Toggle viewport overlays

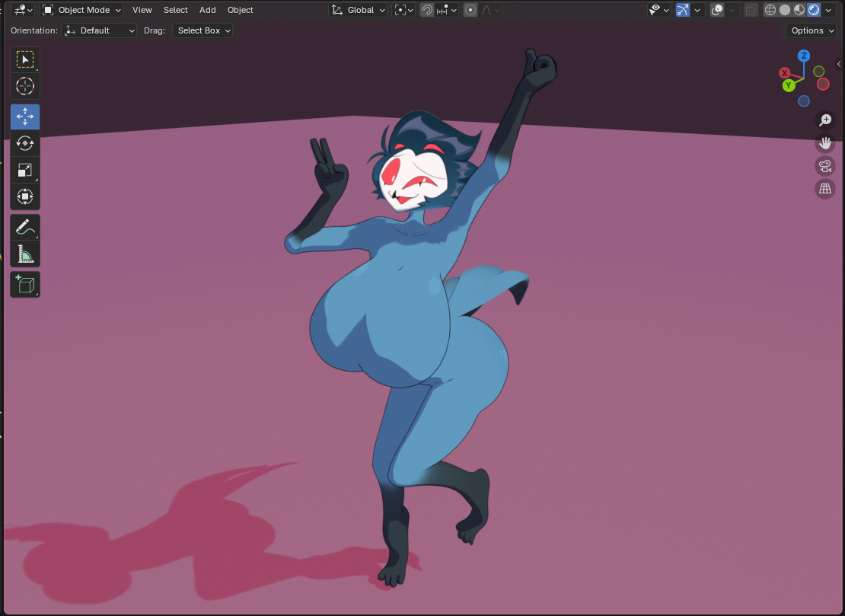point(717,10)
